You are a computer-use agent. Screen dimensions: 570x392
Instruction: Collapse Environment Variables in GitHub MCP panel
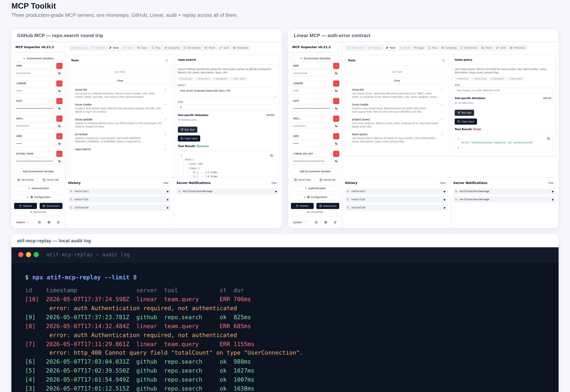[x=38, y=58]
